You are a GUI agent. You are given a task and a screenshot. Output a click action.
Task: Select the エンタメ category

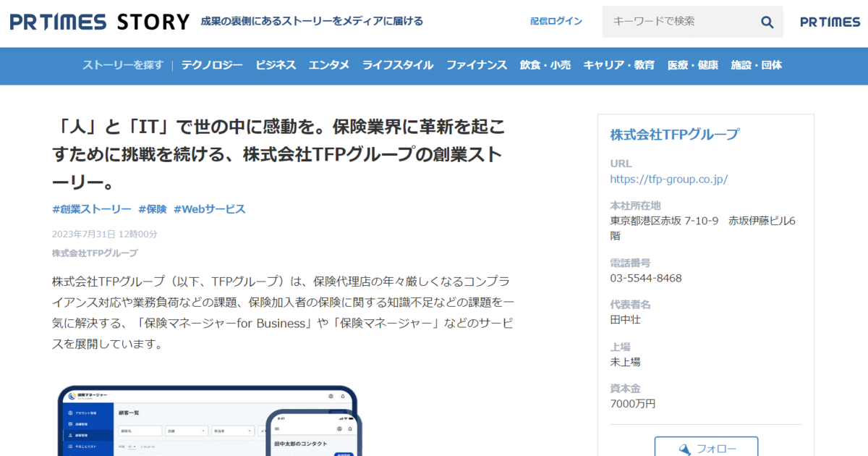(329, 65)
